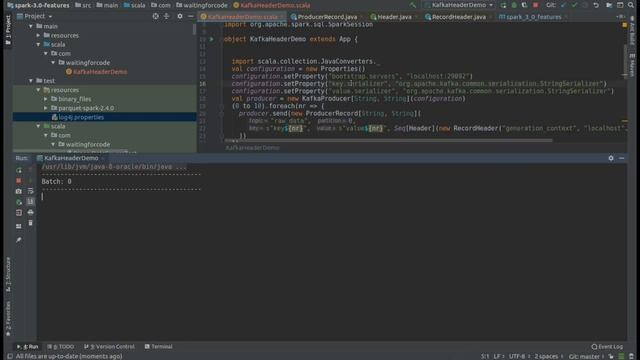Click the 2 spaces indent status widget
The height and width of the screenshot is (360, 640).
pos(548,356)
